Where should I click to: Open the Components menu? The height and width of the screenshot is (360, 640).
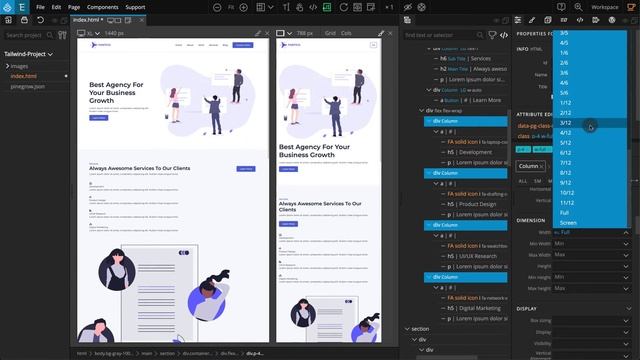click(x=102, y=7)
